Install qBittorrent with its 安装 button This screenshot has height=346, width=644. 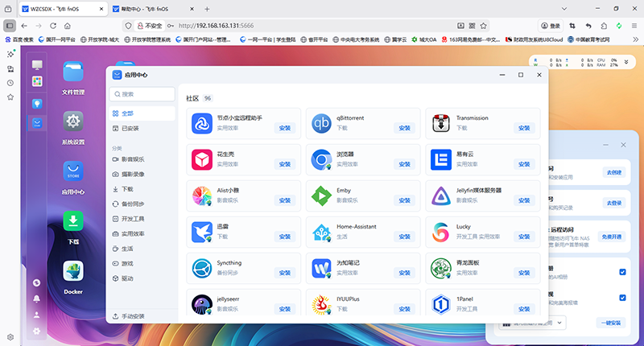(404, 128)
